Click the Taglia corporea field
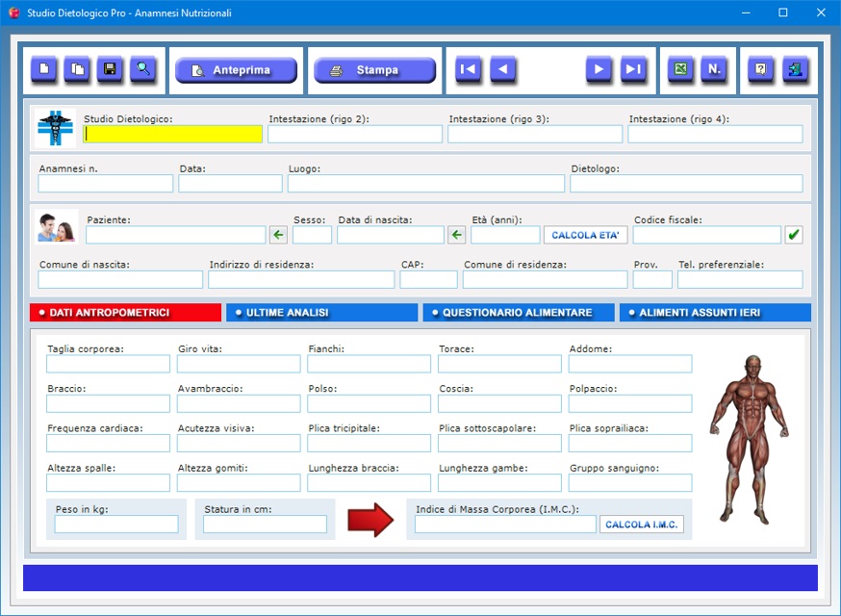Image resolution: width=841 pixels, height=616 pixels. pos(109,364)
